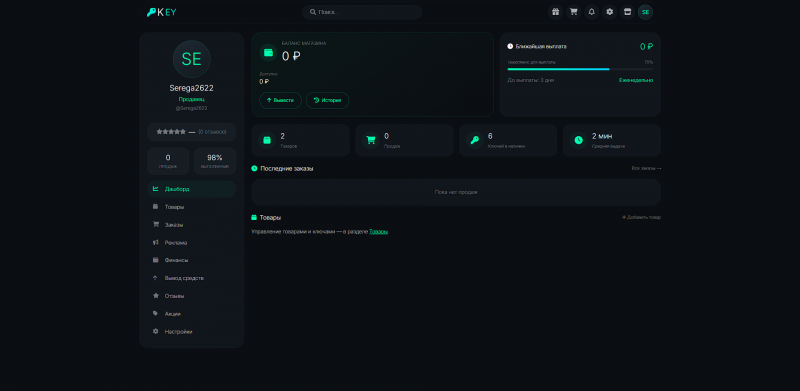Open Заказы in the sidebar menu
800x391 pixels.
coord(191,225)
